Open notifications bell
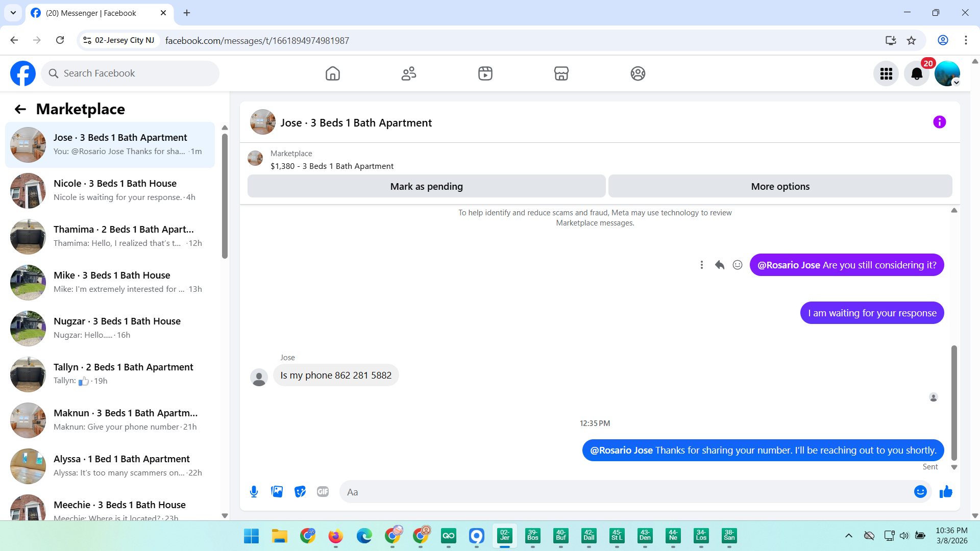The height and width of the screenshot is (551, 980). [x=917, y=74]
